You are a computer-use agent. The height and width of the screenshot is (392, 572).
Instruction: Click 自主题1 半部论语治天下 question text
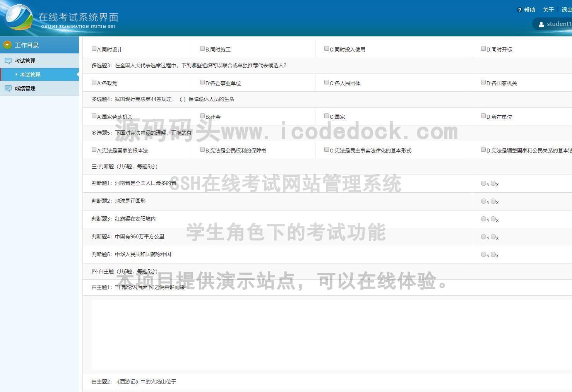[x=138, y=287]
